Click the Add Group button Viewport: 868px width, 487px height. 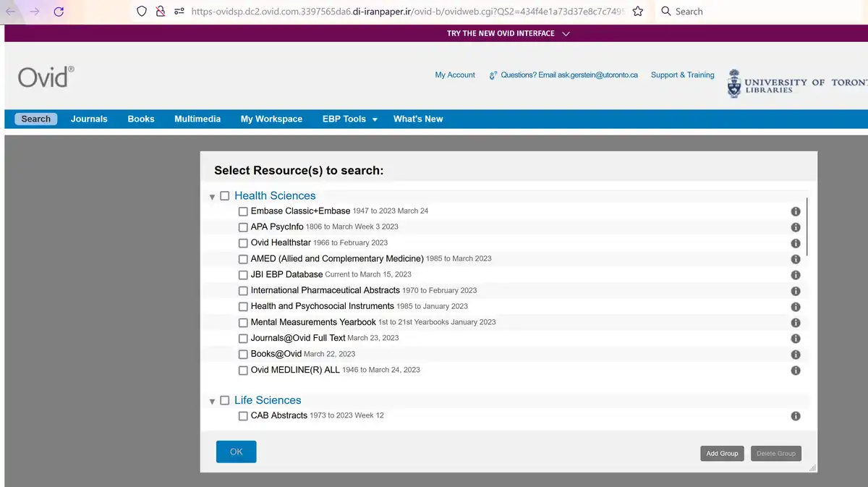click(x=723, y=454)
